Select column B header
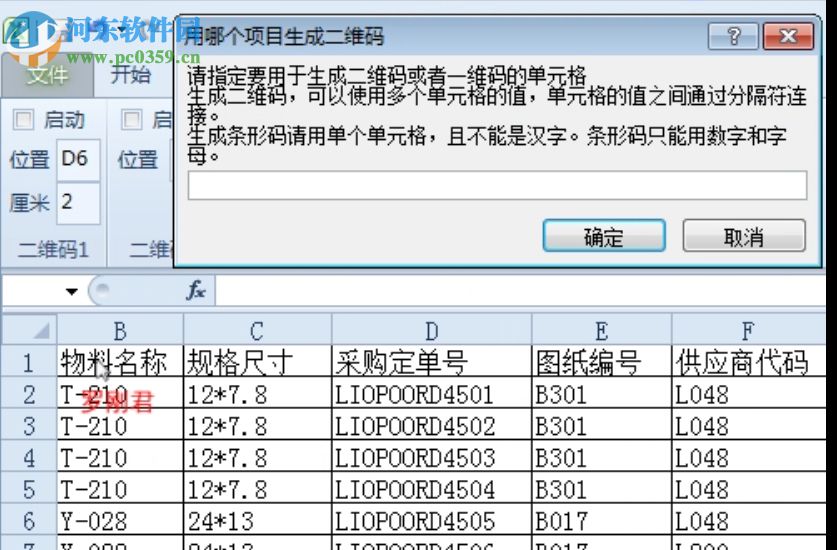 click(x=120, y=331)
